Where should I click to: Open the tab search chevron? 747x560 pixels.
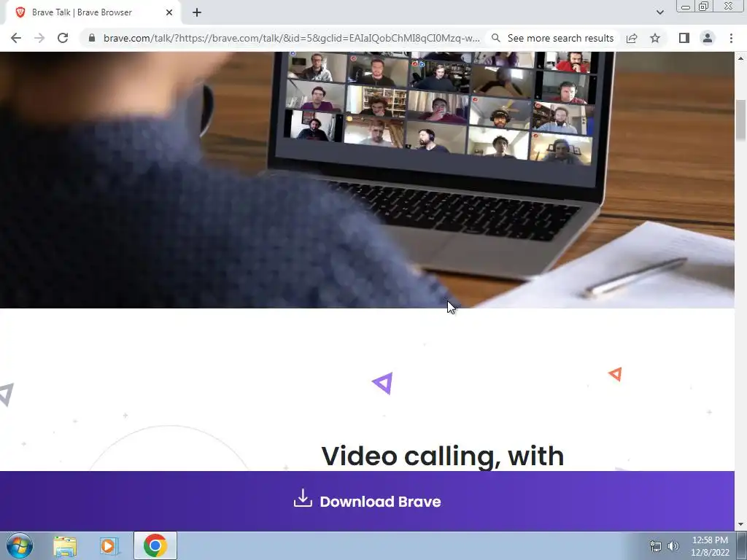[659, 12]
